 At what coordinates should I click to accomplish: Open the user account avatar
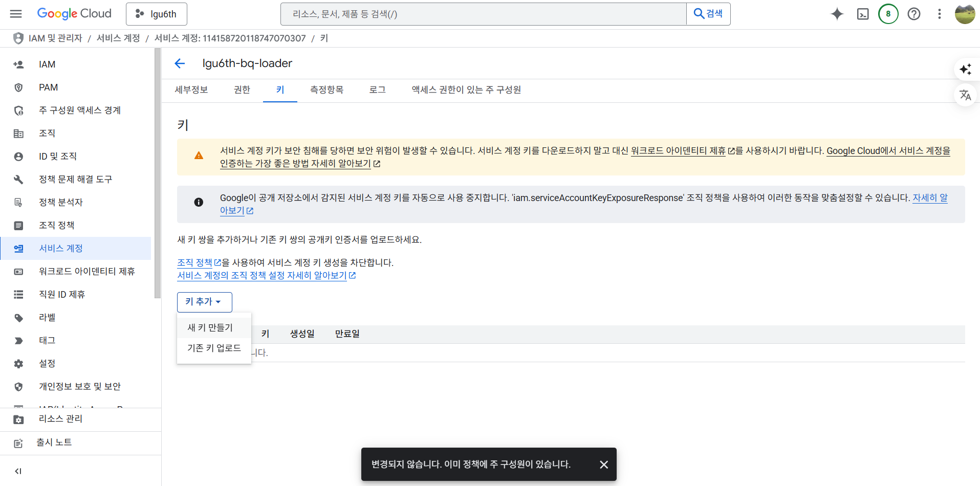(x=965, y=14)
